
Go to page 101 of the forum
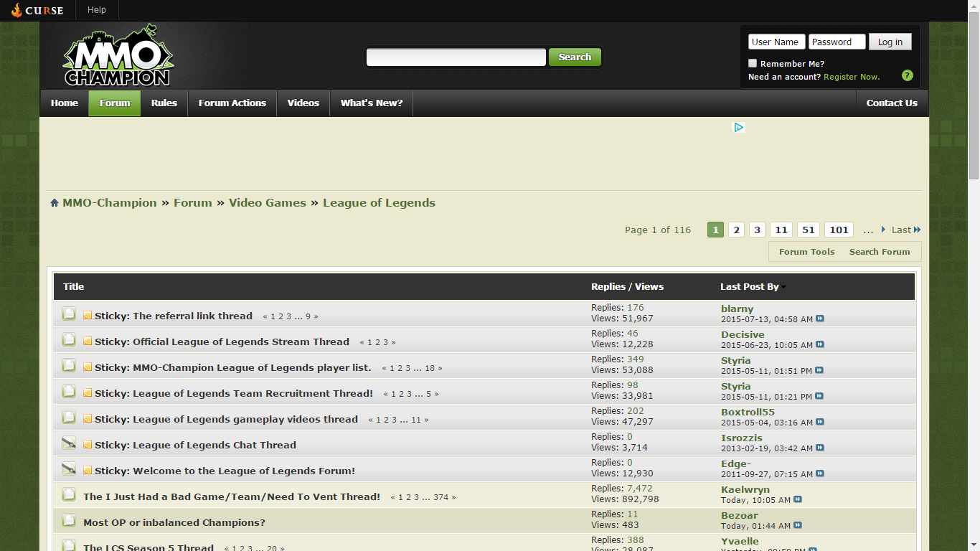click(839, 230)
